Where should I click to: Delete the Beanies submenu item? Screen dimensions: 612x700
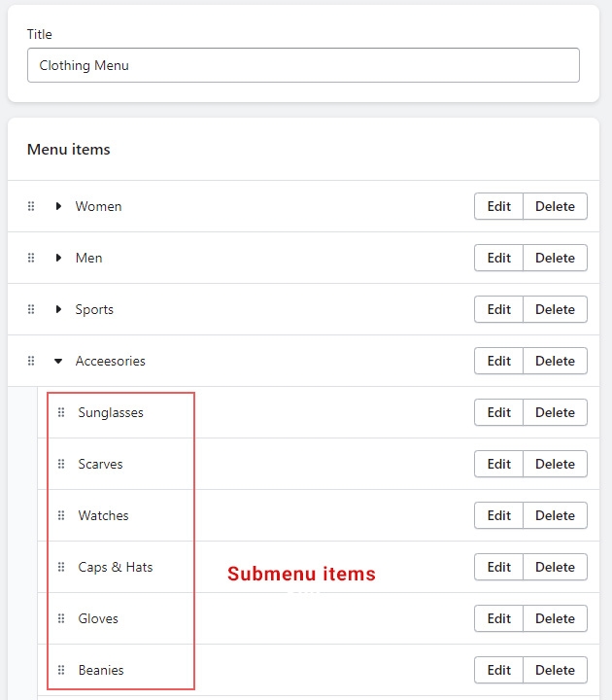tap(555, 670)
